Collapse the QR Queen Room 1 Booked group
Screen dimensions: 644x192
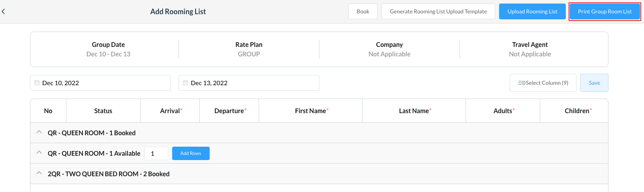pos(39,132)
